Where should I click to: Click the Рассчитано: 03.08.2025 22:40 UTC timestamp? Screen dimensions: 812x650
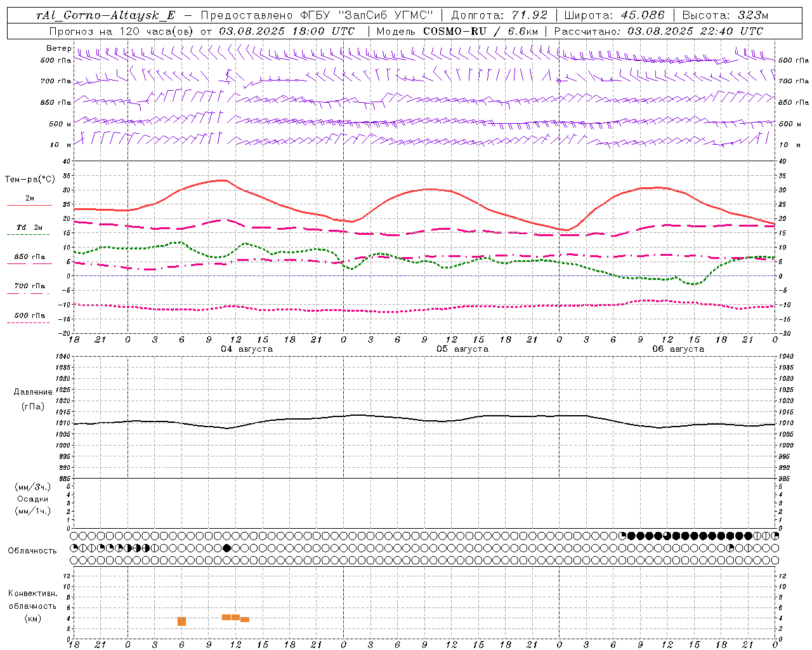(x=658, y=31)
